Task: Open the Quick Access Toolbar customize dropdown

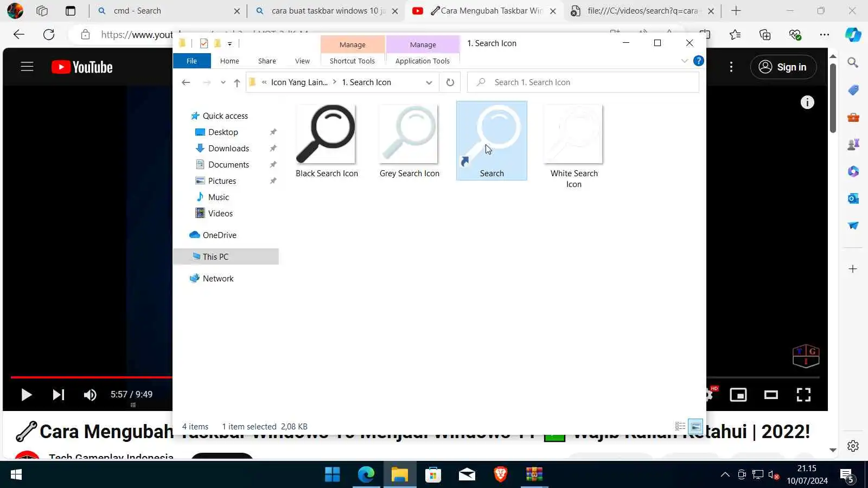Action: tap(230, 43)
